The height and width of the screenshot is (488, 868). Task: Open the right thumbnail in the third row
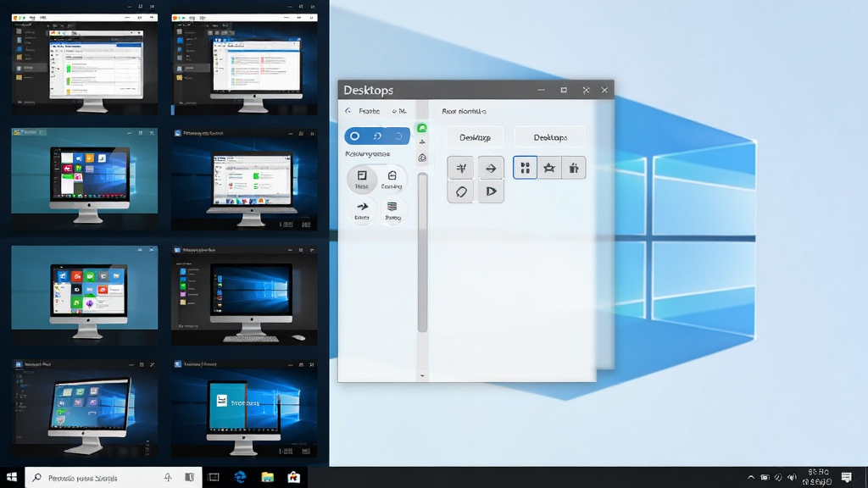tap(245, 295)
